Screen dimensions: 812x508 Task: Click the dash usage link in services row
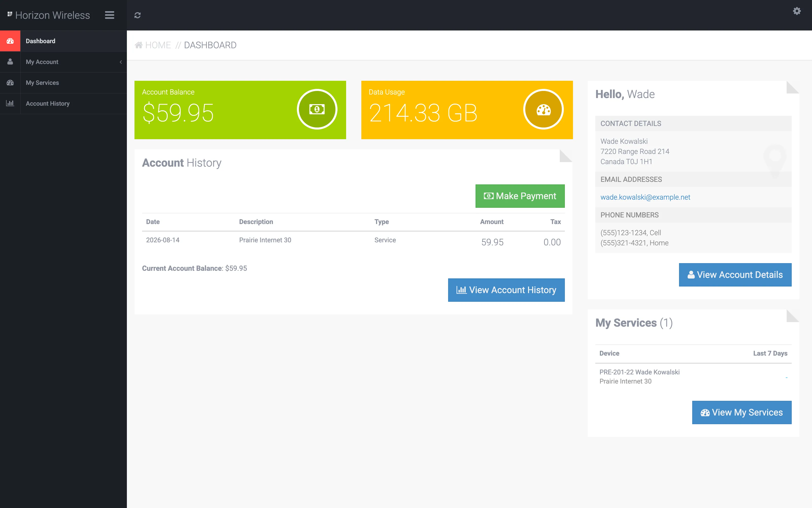point(786,377)
